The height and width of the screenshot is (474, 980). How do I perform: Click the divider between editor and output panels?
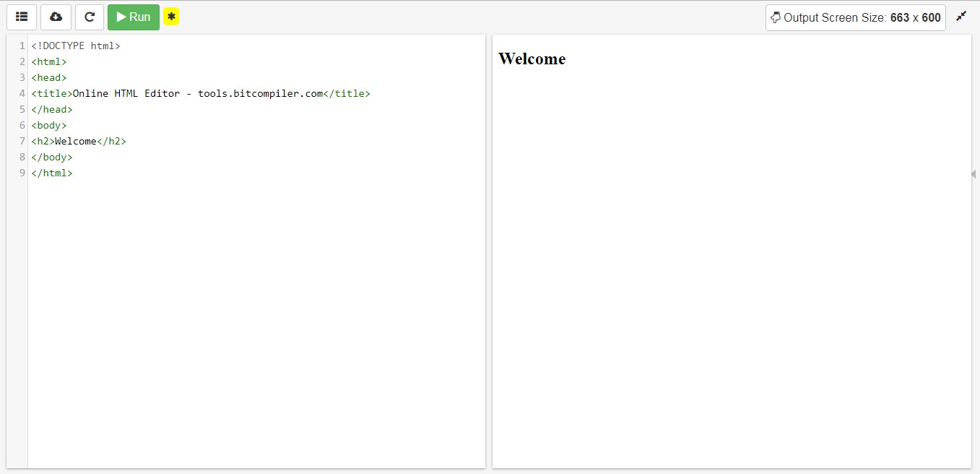point(489,253)
